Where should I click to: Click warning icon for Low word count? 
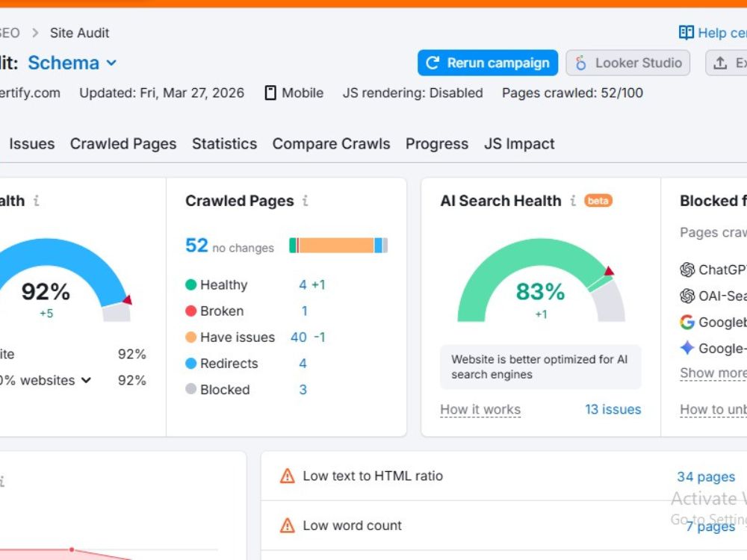288,525
